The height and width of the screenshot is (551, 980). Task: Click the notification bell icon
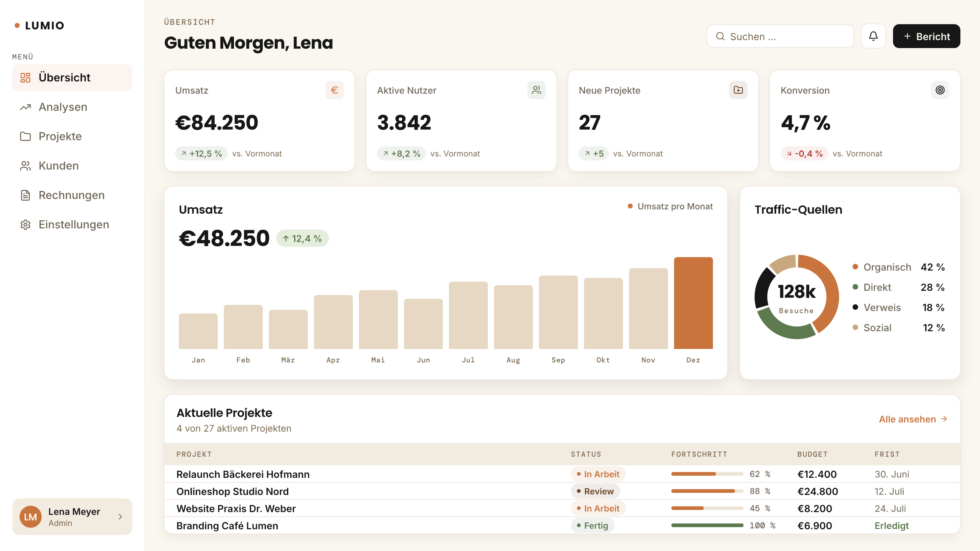click(x=873, y=36)
